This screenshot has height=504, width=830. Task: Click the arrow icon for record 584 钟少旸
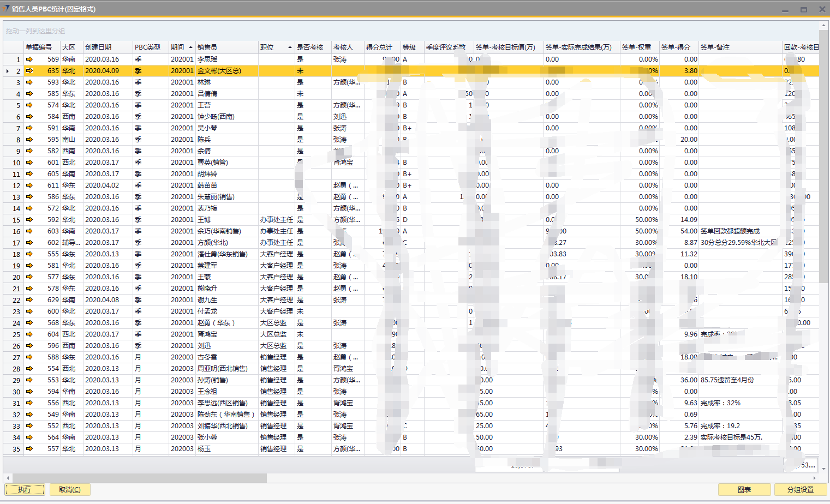click(29, 116)
